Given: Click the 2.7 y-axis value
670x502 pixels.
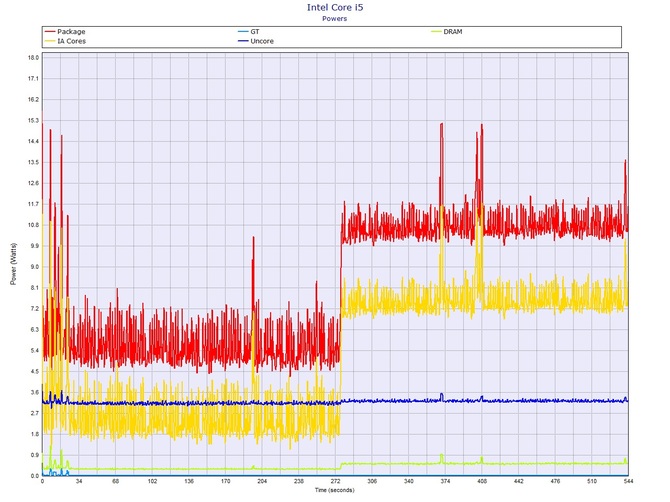Looking at the screenshot, I should click(x=34, y=413).
